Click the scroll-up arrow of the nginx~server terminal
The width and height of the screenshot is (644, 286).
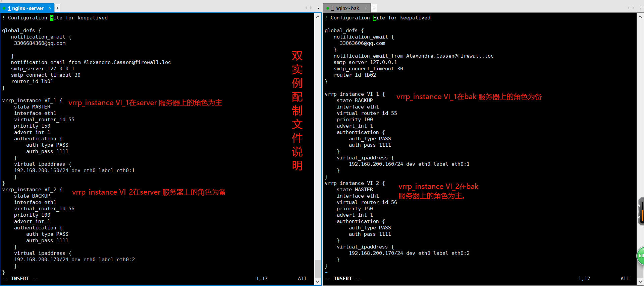(x=318, y=16)
